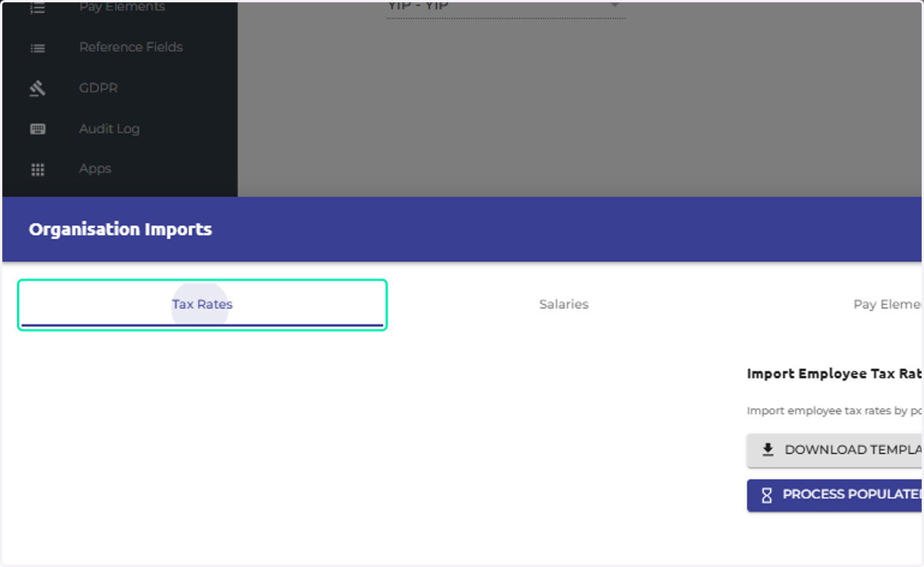Open the Tax Rates tab
Image resolution: width=924 pixels, height=567 pixels.
point(202,305)
